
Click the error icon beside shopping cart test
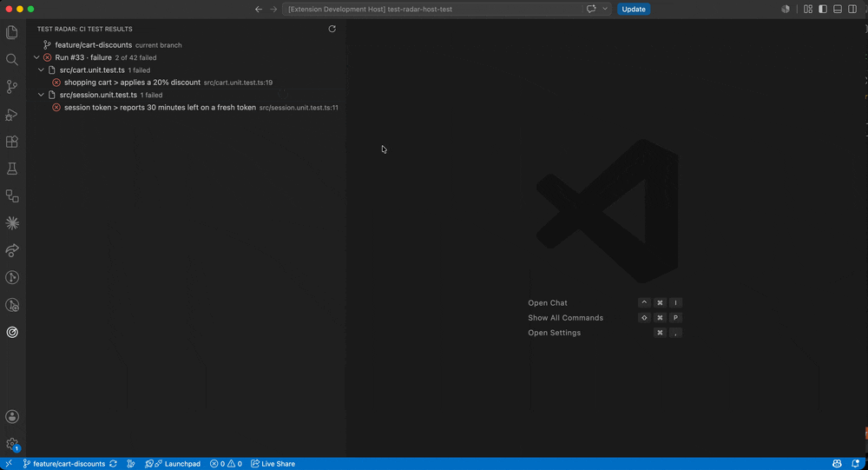click(56, 83)
